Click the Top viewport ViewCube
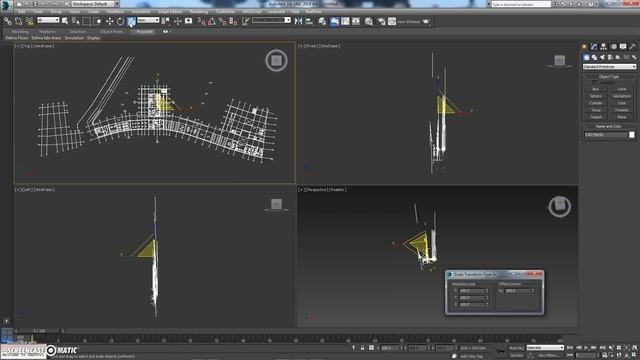Screen dimensions: 640x360 276,60
